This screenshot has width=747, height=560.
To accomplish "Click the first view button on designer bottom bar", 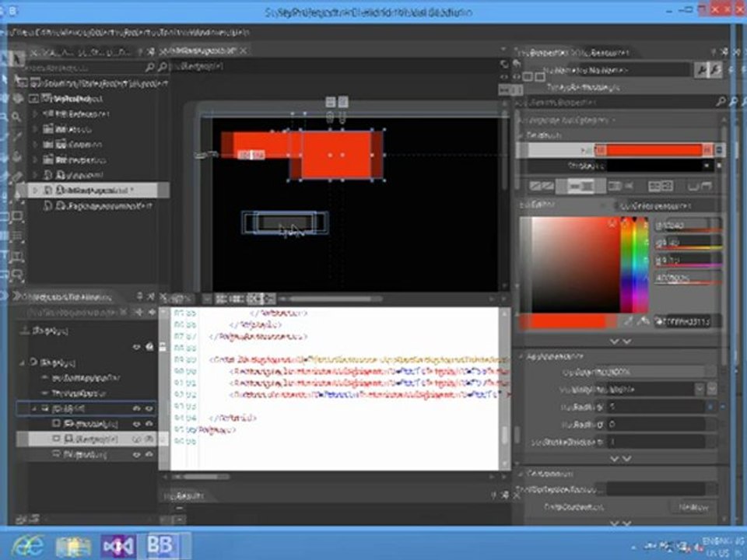I will tap(220, 299).
